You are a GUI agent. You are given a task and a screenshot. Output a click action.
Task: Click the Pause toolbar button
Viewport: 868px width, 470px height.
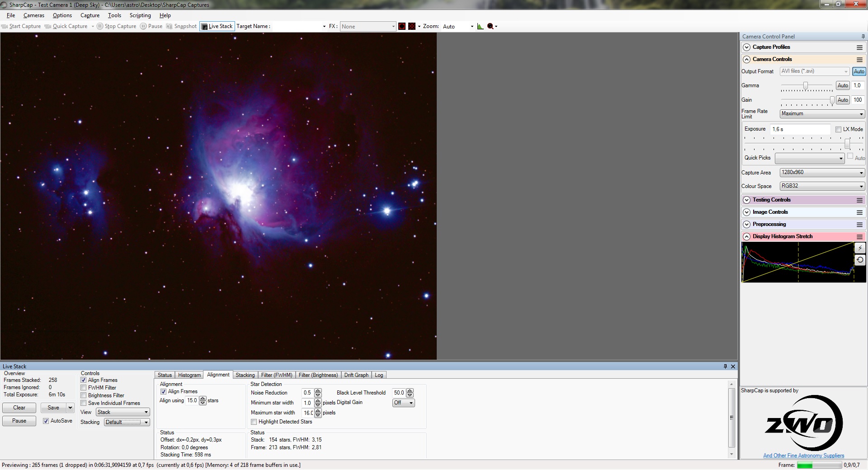pyautogui.click(x=151, y=26)
